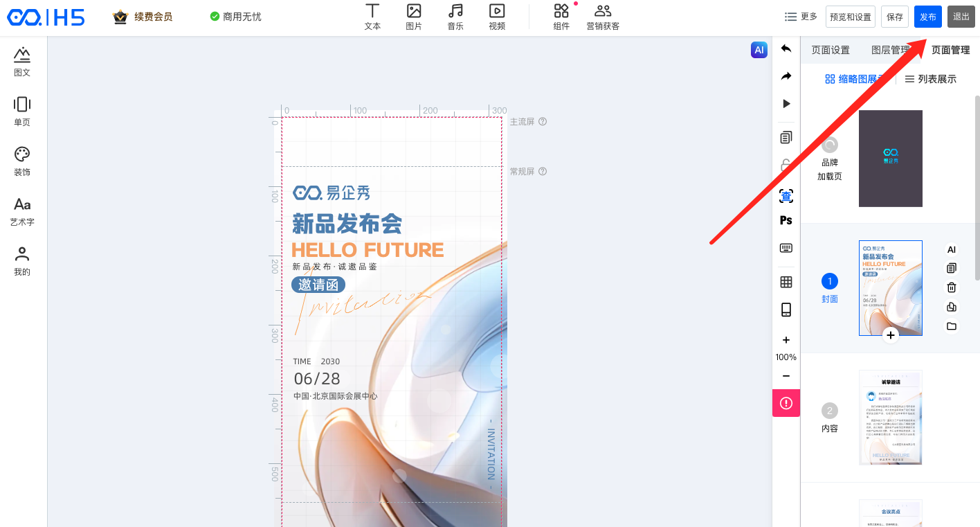
Task: Insert a 文本 text element
Action: 372,17
